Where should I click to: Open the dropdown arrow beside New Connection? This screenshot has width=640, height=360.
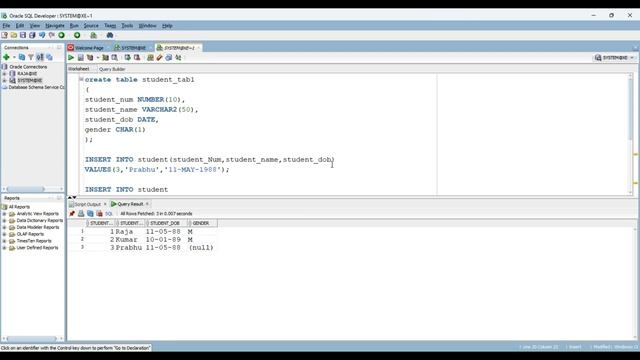[14, 57]
